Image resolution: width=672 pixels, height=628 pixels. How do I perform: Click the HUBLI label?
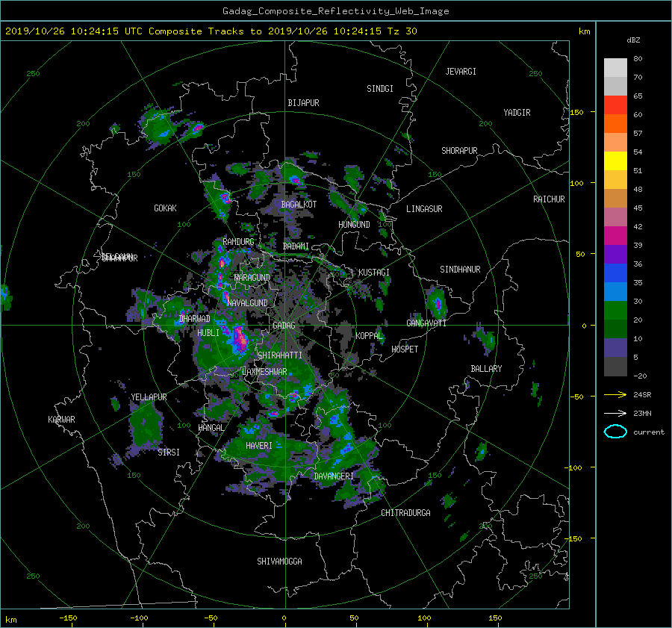coord(208,333)
